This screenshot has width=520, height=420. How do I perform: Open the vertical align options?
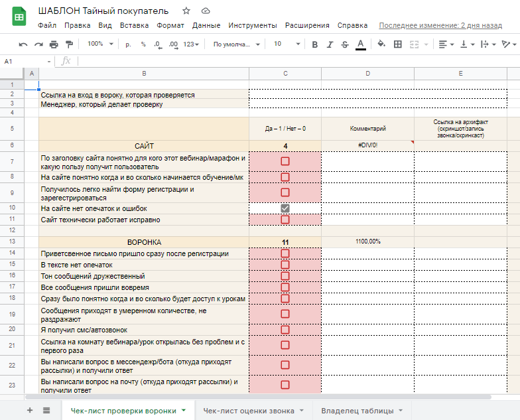(x=468, y=44)
